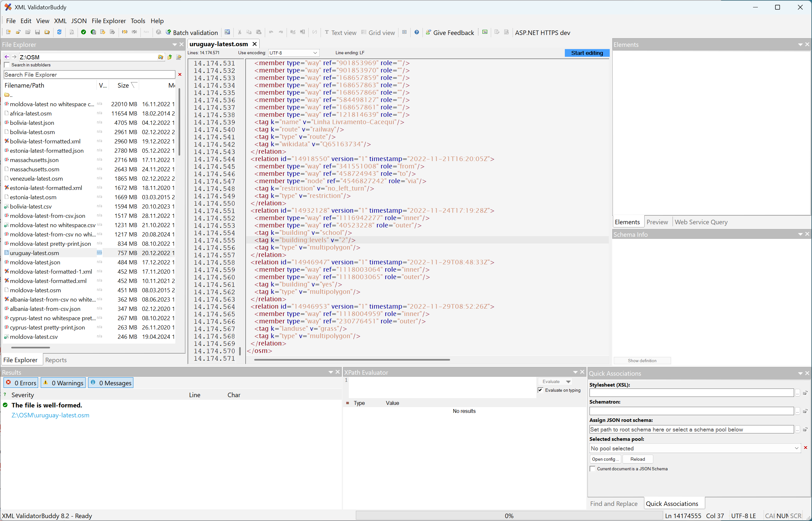Image resolution: width=812 pixels, height=521 pixels.
Task: Open Results panel options arrow
Action: [331, 372]
